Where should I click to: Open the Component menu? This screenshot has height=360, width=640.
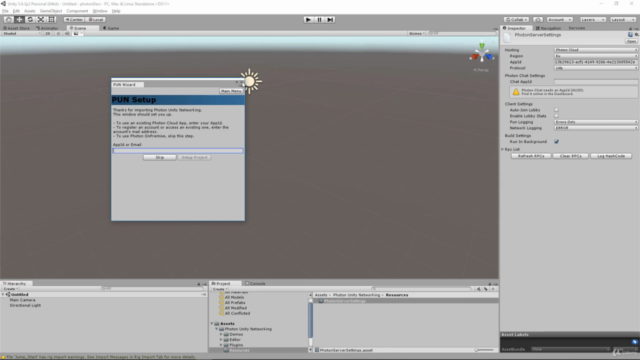click(x=77, y=11)
